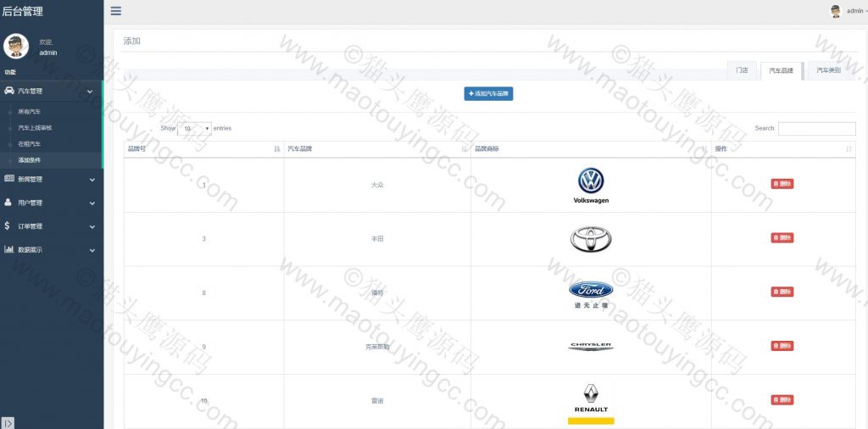Expand the 新闻管理 menu chevron
The image size is (868, 429).
(x=92, y=180)
